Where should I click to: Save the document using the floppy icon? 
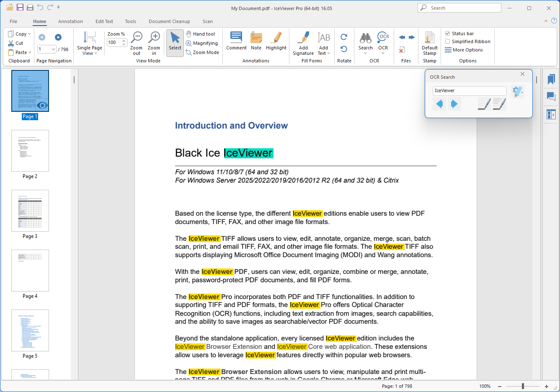20,8
